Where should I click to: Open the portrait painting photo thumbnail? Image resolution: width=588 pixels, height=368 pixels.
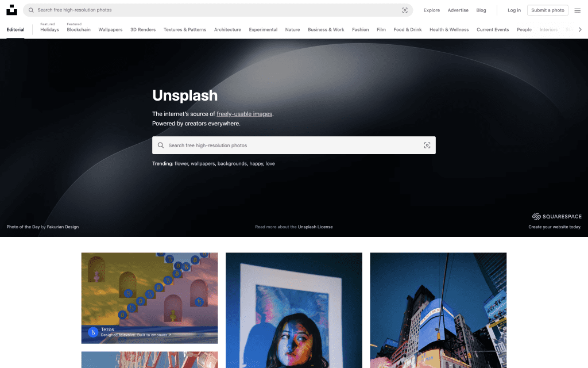tap(293, 310)
